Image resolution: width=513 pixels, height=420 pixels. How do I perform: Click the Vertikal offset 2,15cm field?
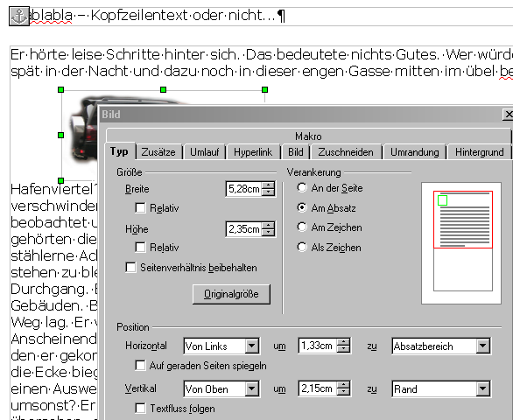[x=318, y=388]
